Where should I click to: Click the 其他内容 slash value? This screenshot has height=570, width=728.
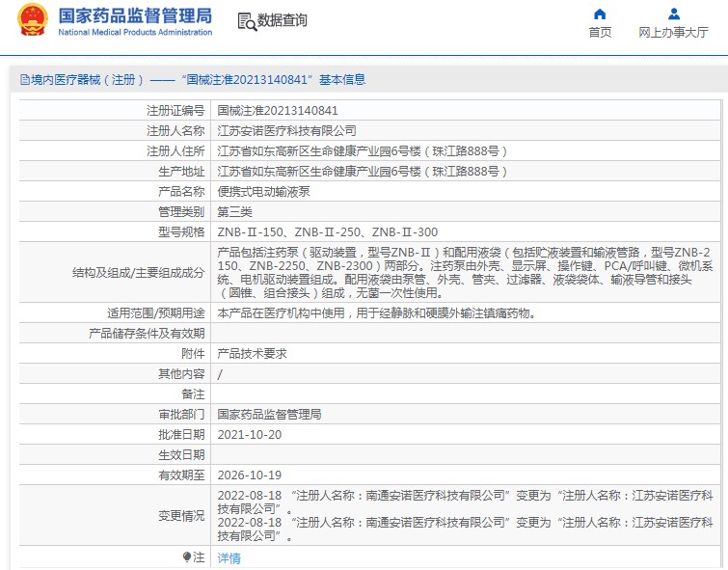click(x=220, y=374)
